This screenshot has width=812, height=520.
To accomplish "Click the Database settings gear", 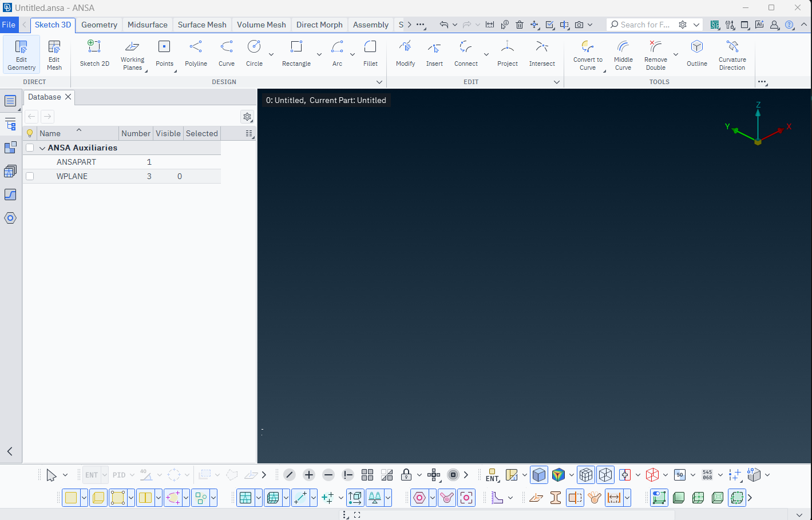I will pyautogui.click(x=247, y=117).
